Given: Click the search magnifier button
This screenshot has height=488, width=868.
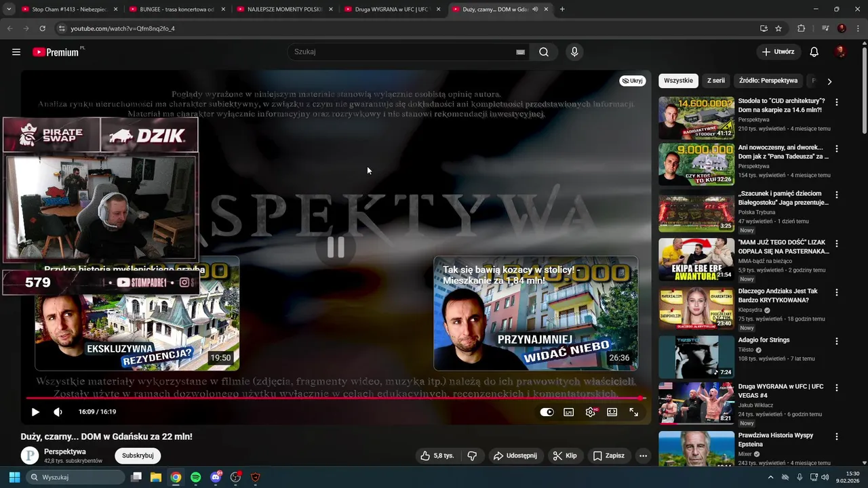Looking at the screenshot, I should [x=544, y=52].
